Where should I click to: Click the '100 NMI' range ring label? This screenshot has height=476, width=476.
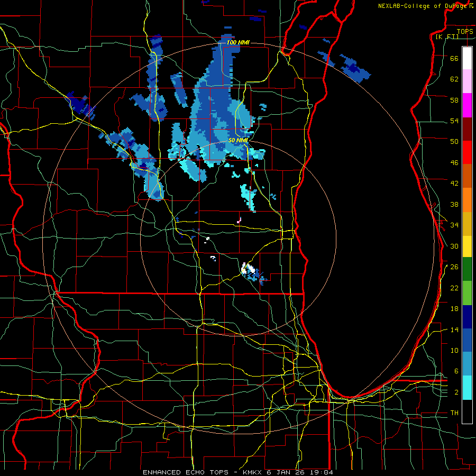(x=238, y=42)
